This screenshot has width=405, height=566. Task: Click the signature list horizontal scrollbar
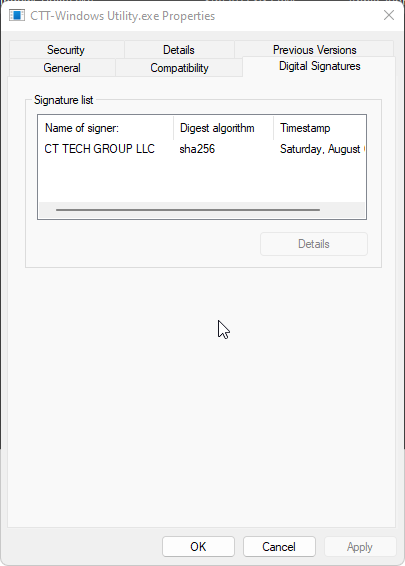188,210
